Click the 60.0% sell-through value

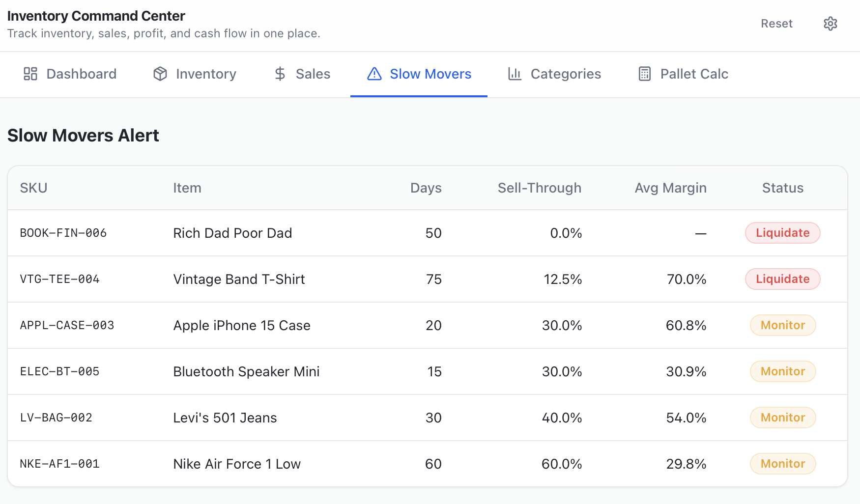(x=562, y=464)
